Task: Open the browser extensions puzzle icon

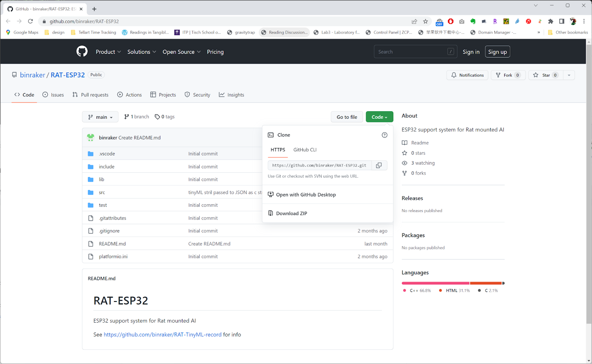Action: [x=551, y=21]
